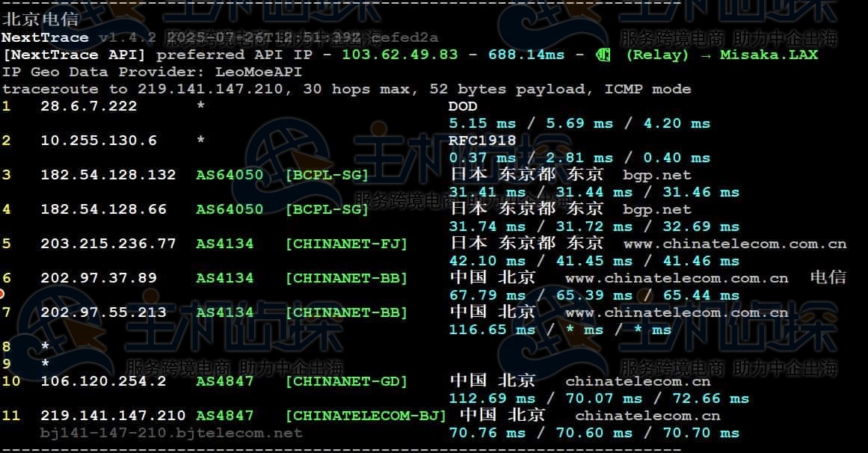
Task: Select IP 202.97.37.89 on hop 6
Action: click(x=99, y=278)
